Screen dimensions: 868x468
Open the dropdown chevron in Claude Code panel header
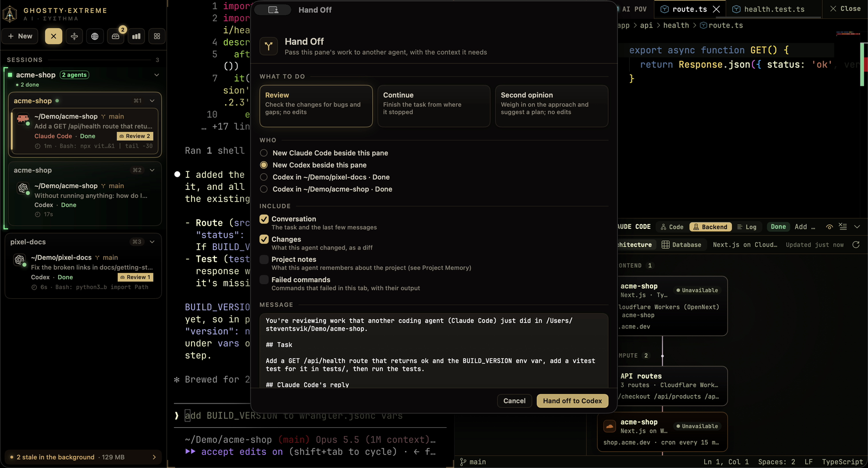point(857,227)
